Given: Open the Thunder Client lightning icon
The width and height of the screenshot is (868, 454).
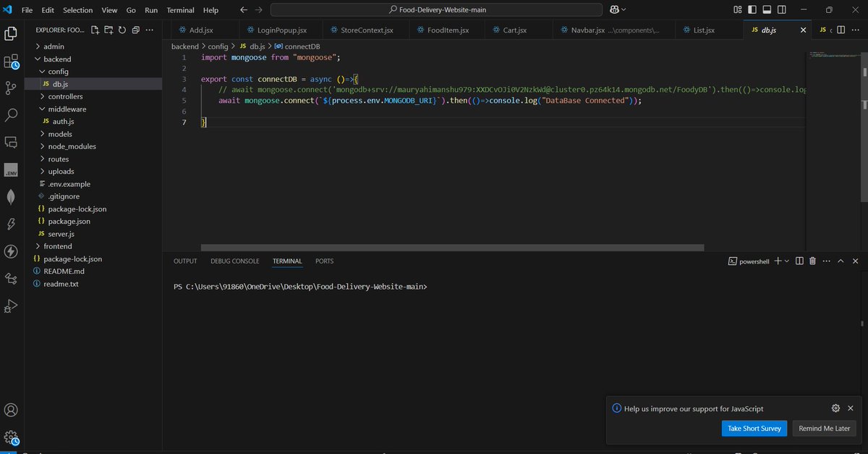Looking at the screenshot, I should [x=11, y=224].
